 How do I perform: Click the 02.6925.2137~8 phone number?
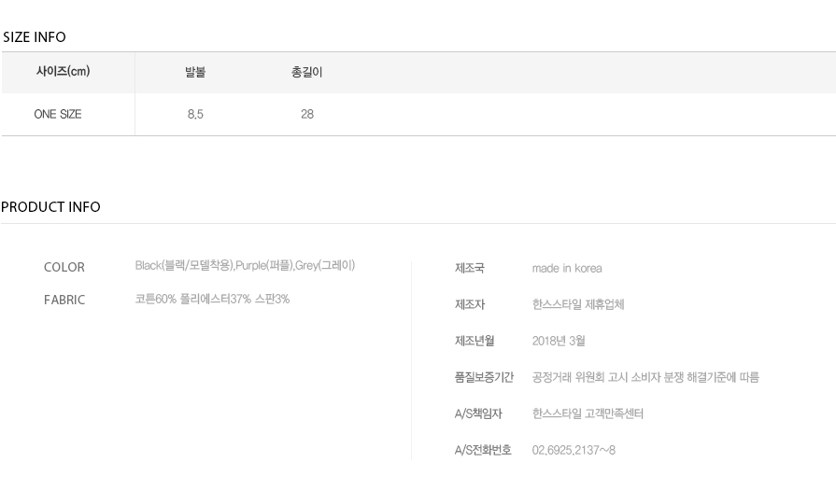coord(574,450)
